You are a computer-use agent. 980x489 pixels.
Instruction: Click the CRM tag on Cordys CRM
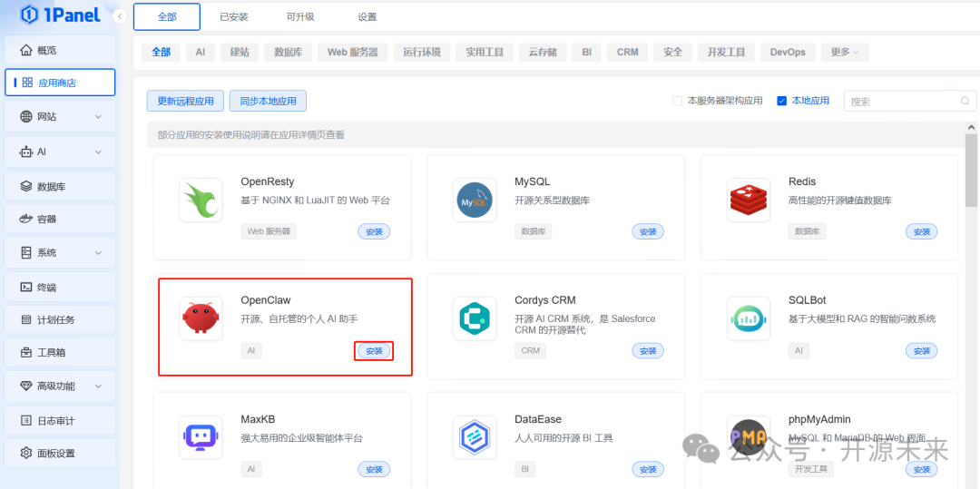[530, 350]
